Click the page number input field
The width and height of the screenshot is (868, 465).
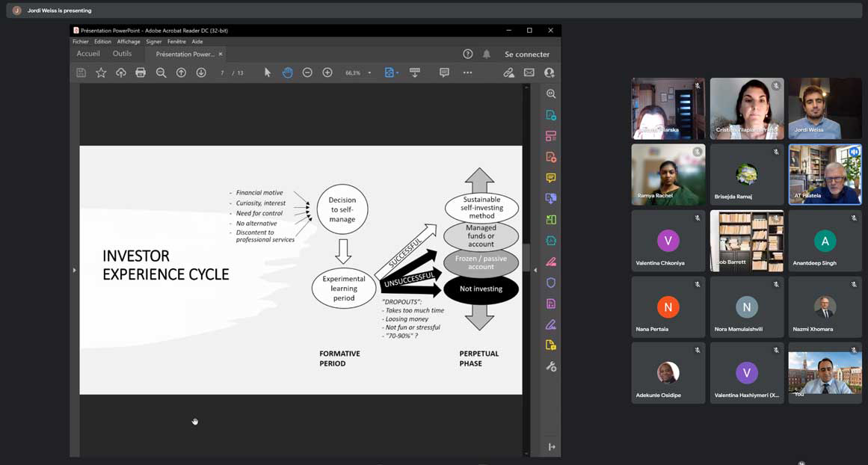[222, 73]
